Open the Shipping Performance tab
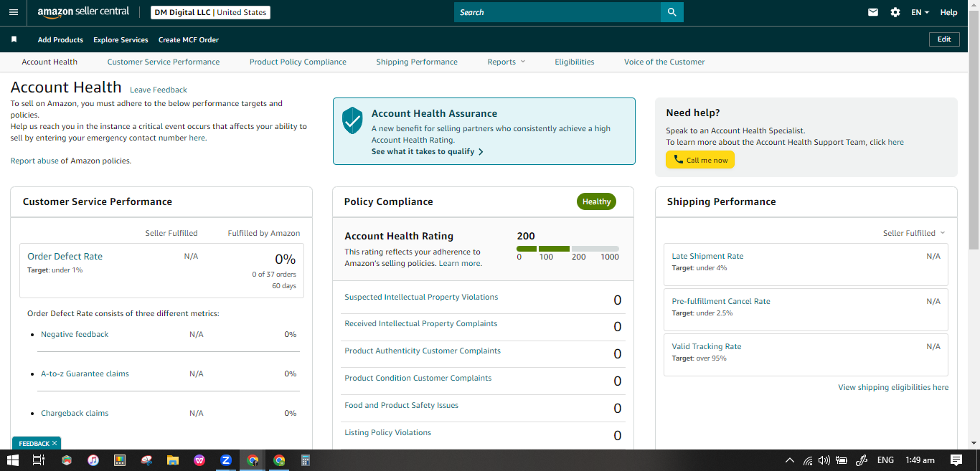 (x=417, y=62)
